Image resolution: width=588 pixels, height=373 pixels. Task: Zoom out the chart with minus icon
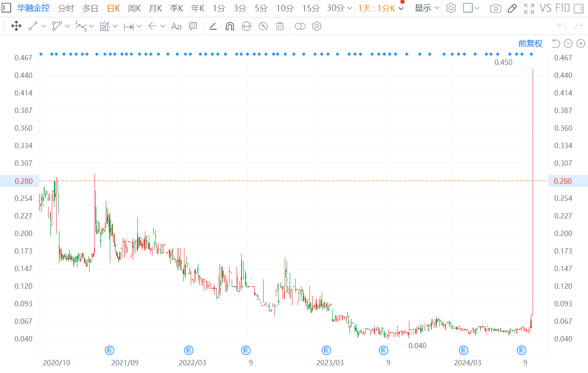click(568, 43)
